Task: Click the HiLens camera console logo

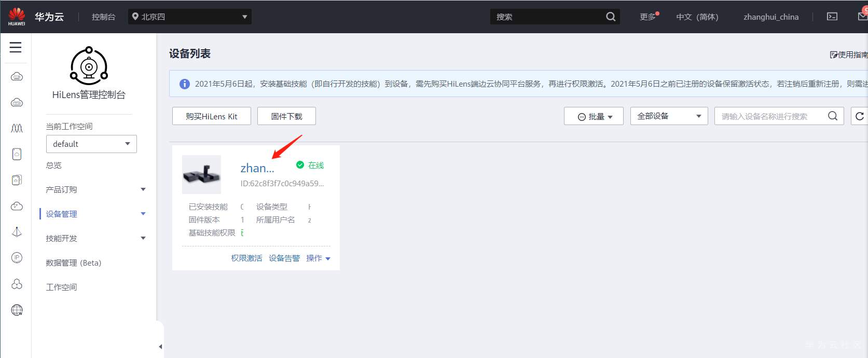Action: (89, 66)
